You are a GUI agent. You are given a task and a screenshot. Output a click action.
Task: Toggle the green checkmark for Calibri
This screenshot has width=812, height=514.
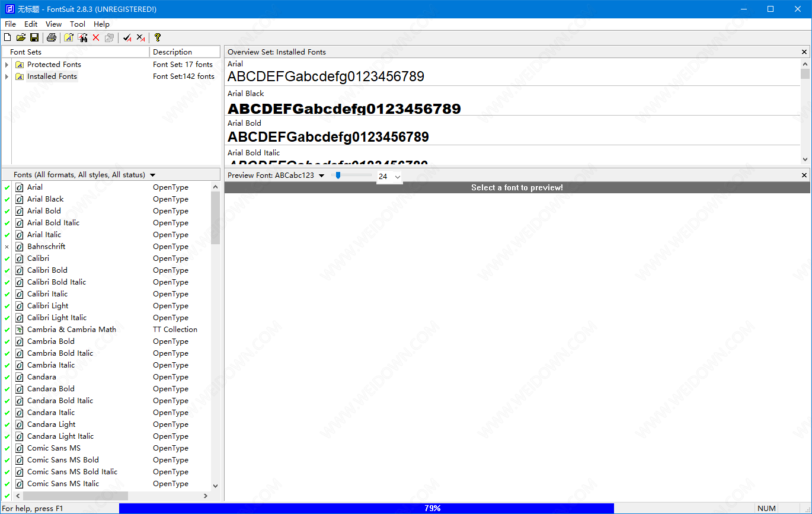click(x=7, y=258)
